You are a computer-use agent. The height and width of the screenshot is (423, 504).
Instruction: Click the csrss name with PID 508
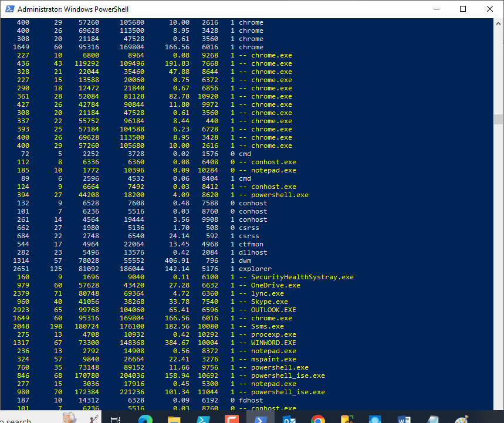coord(249,228)
